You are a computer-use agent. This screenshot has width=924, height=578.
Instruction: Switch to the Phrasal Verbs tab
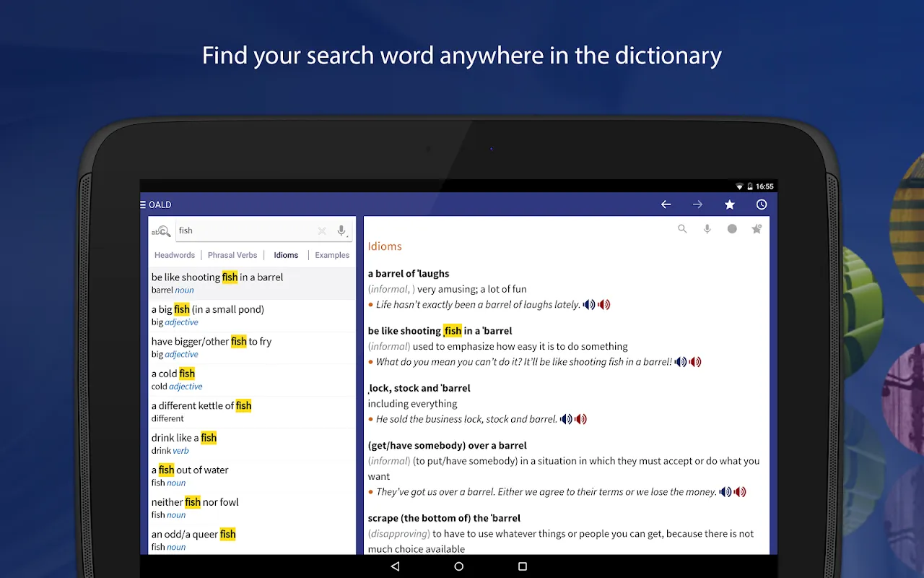pos(232,255)
